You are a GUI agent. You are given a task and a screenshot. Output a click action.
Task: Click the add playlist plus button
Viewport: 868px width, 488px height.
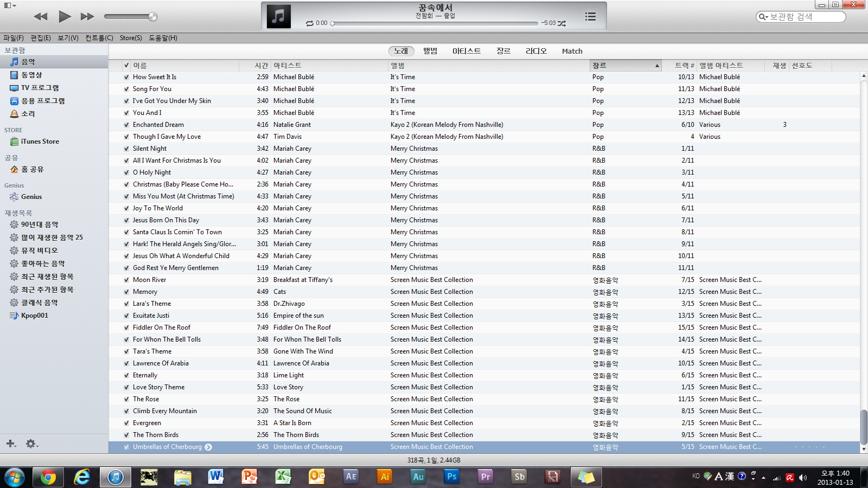pyautogui.click(x=11, y=444)
